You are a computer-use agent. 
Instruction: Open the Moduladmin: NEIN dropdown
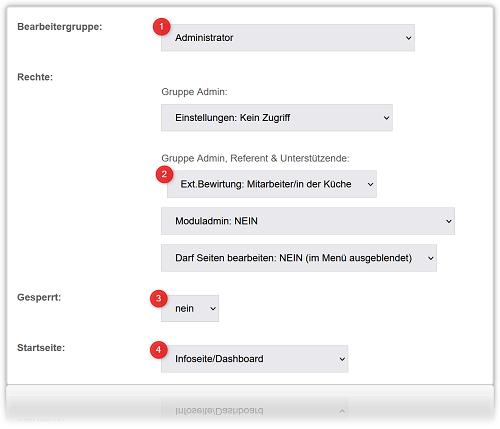(x=308, y=221)
